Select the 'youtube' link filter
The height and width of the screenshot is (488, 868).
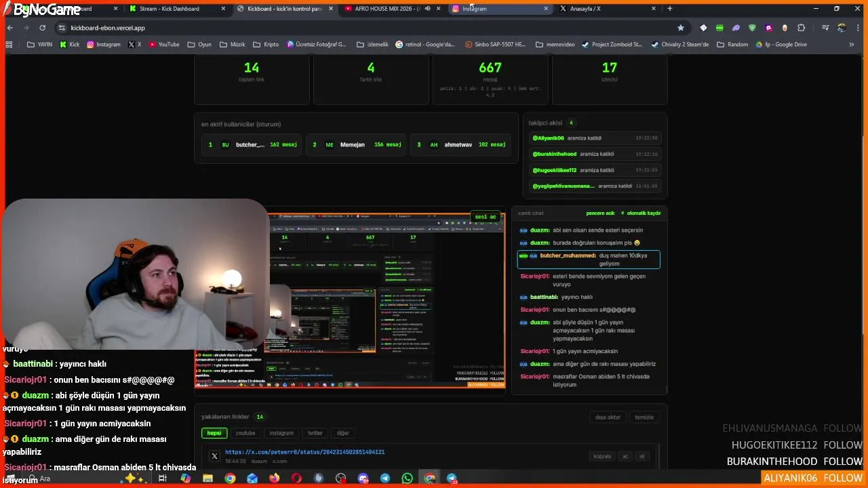[x=245, y=433]
